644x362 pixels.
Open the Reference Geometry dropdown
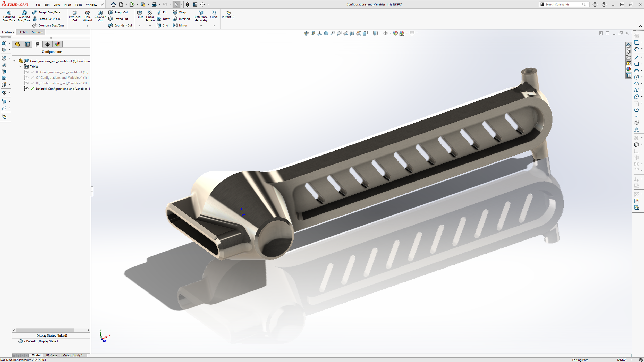point(201,26)
